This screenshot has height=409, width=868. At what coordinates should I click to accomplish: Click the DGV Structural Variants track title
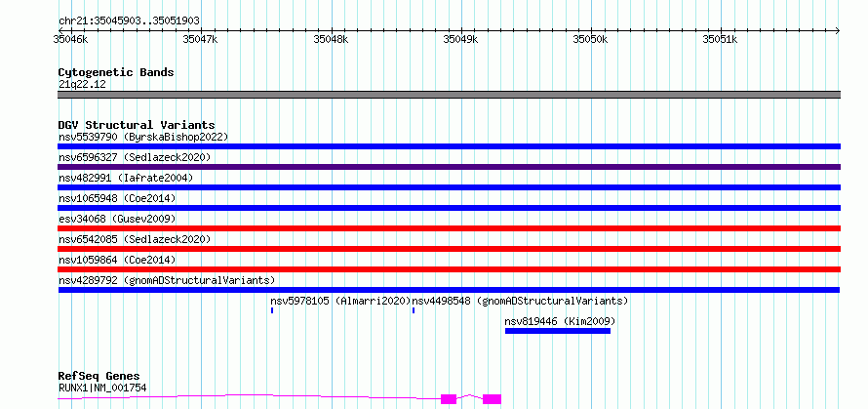pos(137,125)
